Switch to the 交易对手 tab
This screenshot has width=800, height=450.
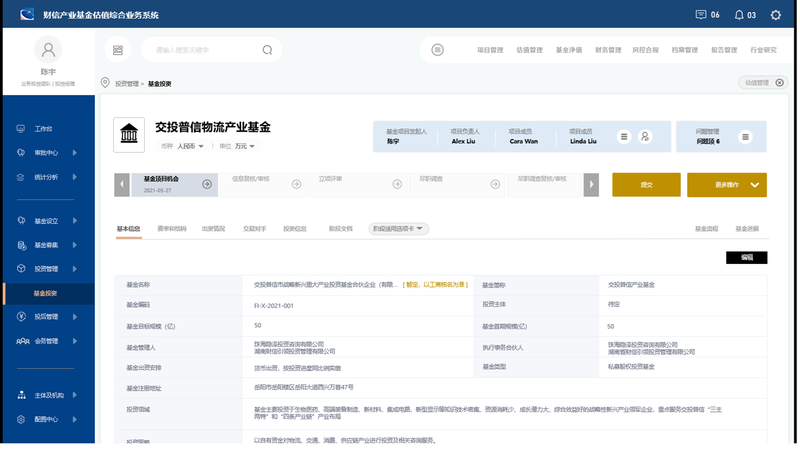pos(255,229)
